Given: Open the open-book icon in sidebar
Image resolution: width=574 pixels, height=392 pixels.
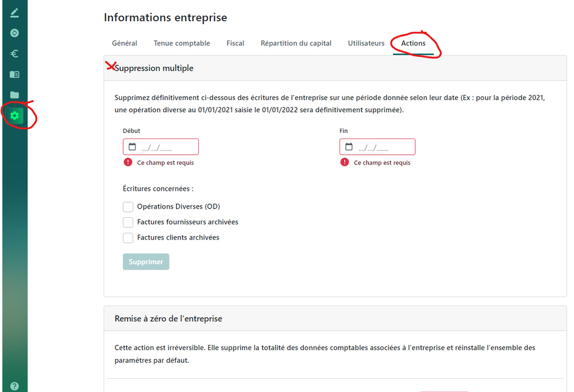Looking at the screenshot, I should (14, 75).
